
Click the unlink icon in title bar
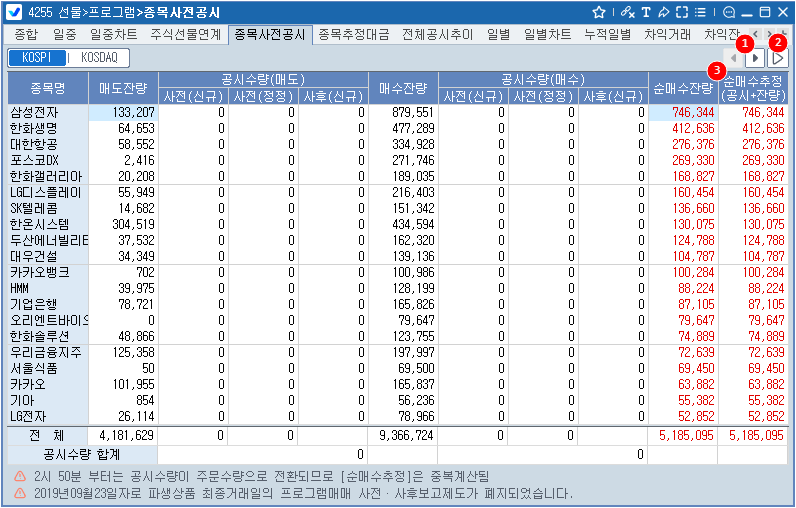coord(627,12)
